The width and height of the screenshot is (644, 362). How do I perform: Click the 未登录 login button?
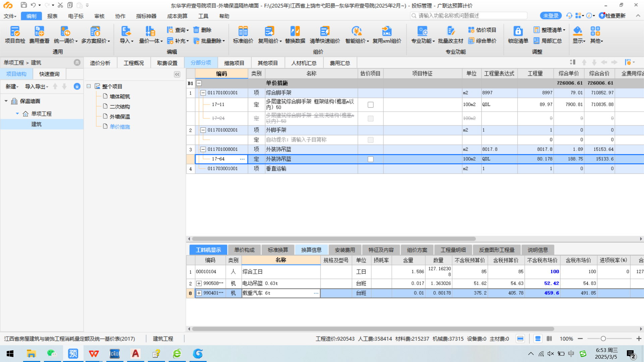(551, 16)
